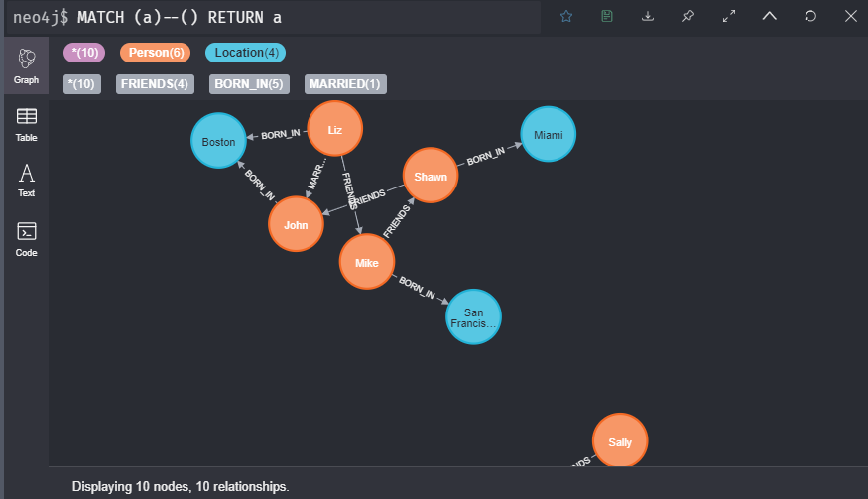Select the Location(4) label badge
Image resolution: width=868 pixels, height=499 pixels.
tap(245, 53)
